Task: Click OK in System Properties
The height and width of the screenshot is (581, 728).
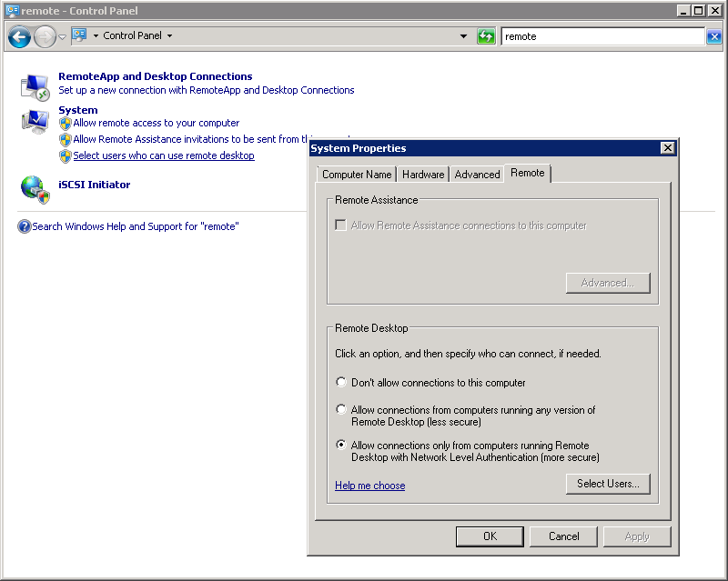Action: click(x=490, y=536)
